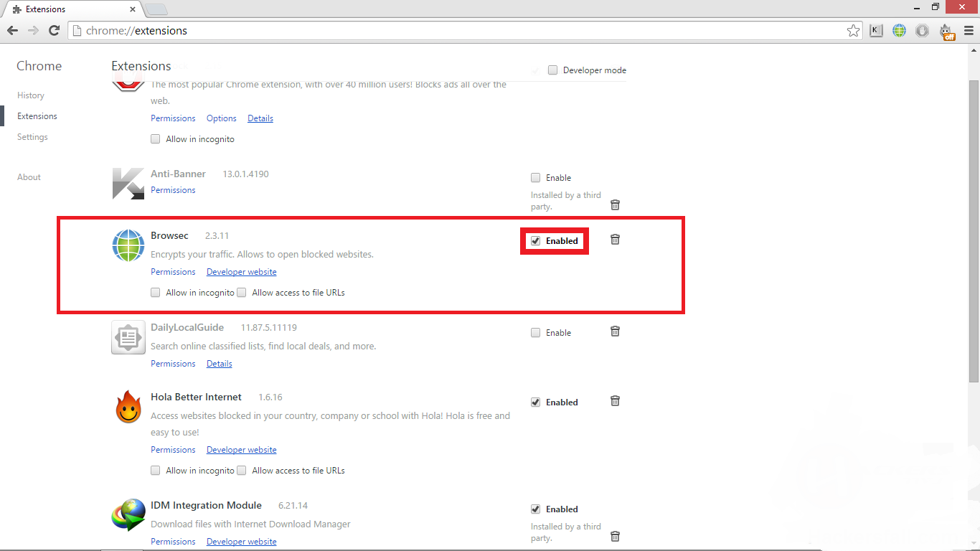Check Browsec Allow access to file URLs
Image resolution: width=980 pixels, height=551 pixels.
242,293
